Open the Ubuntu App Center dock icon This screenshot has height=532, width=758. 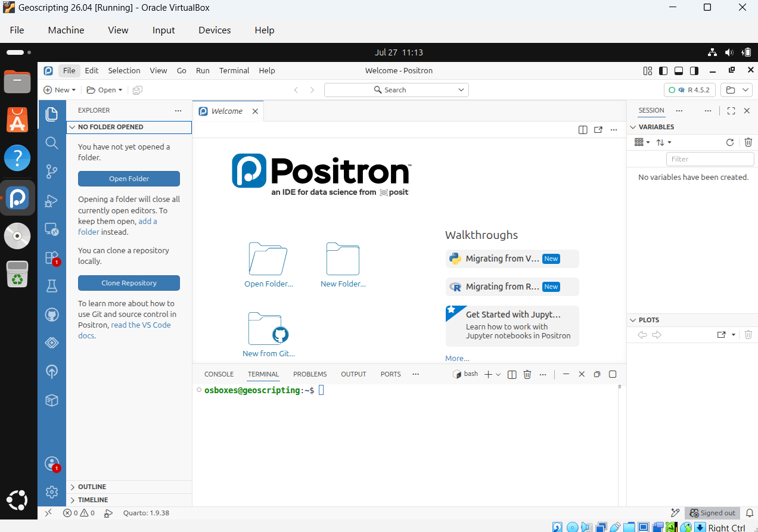point(17,119)
